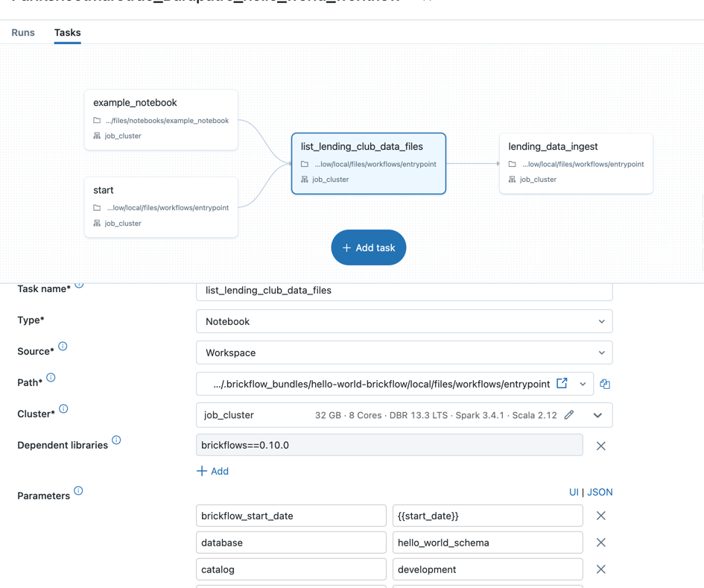Expand the Source dropdown showing Workspace
704x588 pixels.
coord(404,353)
